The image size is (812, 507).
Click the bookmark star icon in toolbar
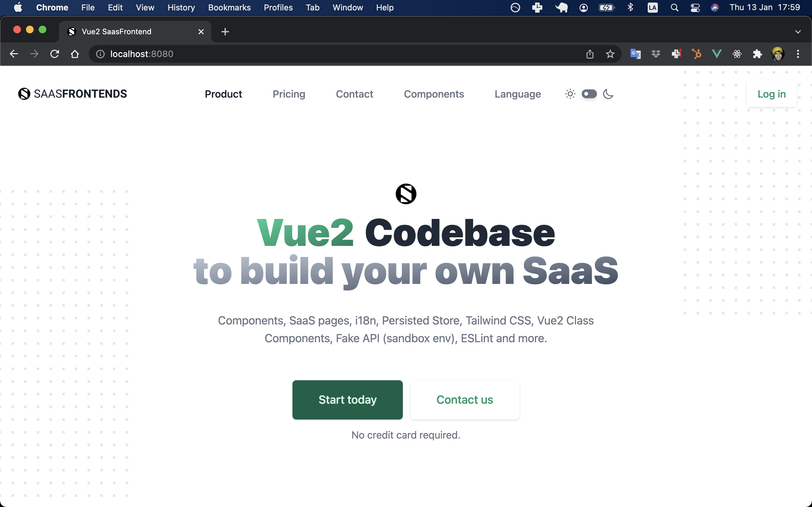(610, 54)
